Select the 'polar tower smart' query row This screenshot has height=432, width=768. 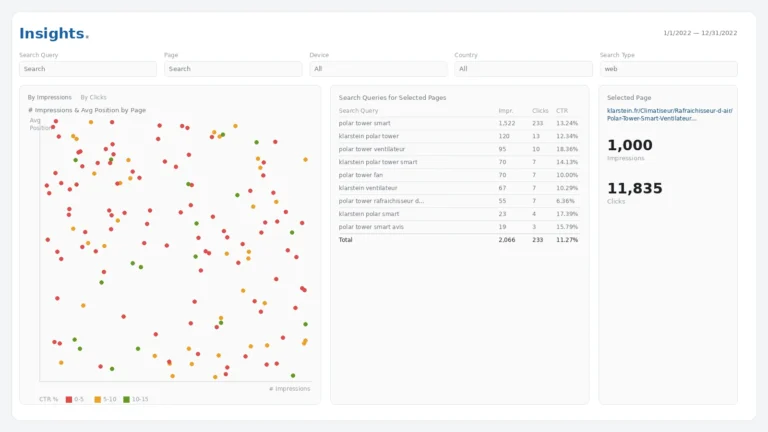pos(458,123)
